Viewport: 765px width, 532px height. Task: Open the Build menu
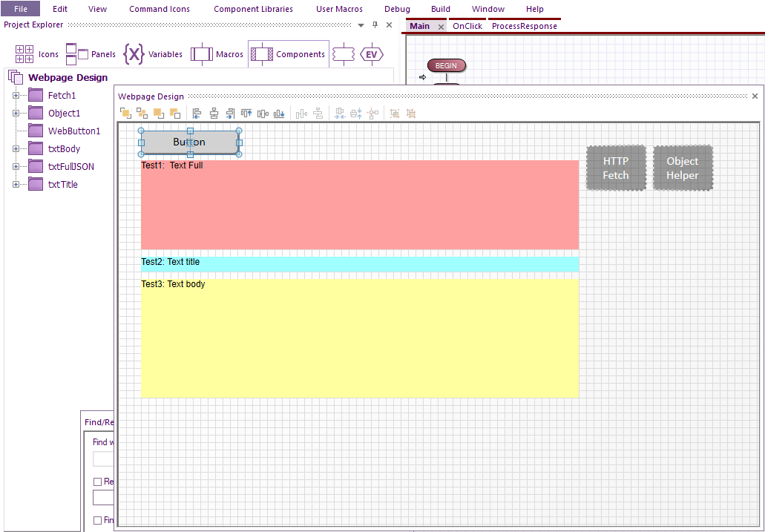(x=441, y=9)
